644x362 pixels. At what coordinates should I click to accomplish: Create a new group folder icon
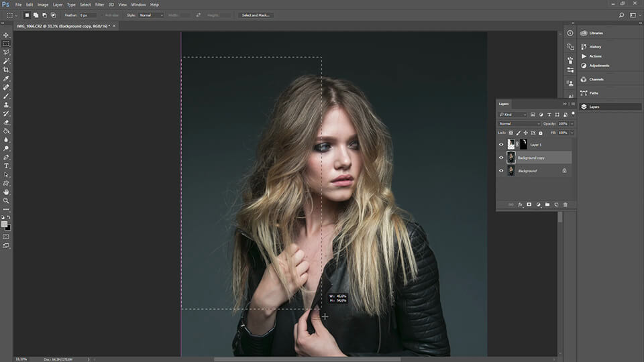pyautogui.click(x=547, y=204)
